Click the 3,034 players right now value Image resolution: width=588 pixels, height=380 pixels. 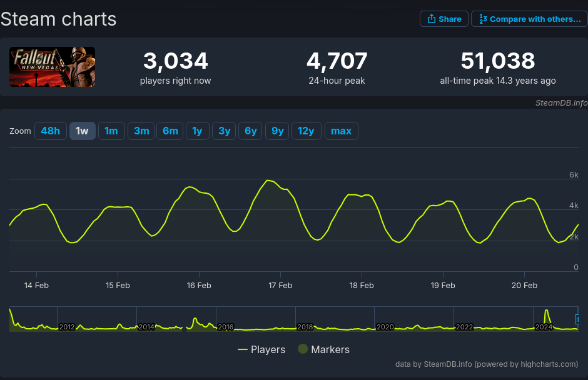coord(176,61)
